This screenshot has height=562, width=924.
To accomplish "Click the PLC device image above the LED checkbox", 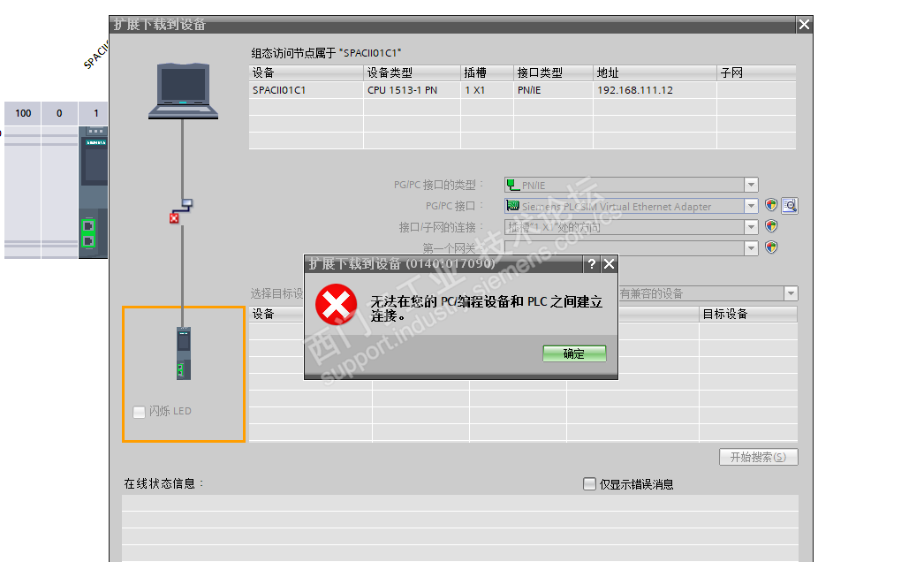I will pos(184,353).
